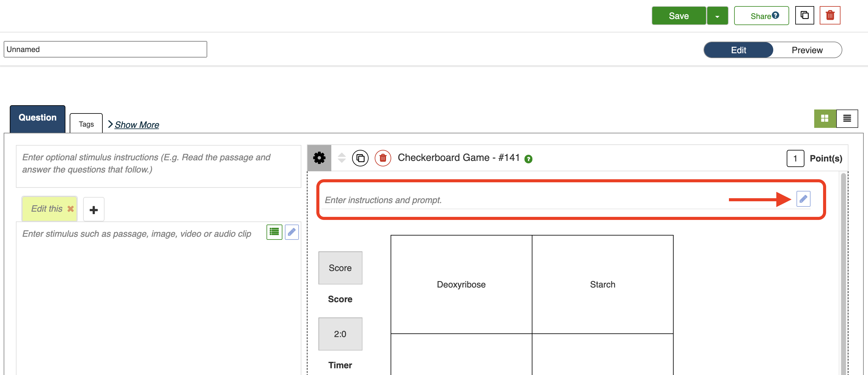This screenshot has width=868, height=375.
Task: Open the Save dropdown arrow
Action: pos(717,16)
